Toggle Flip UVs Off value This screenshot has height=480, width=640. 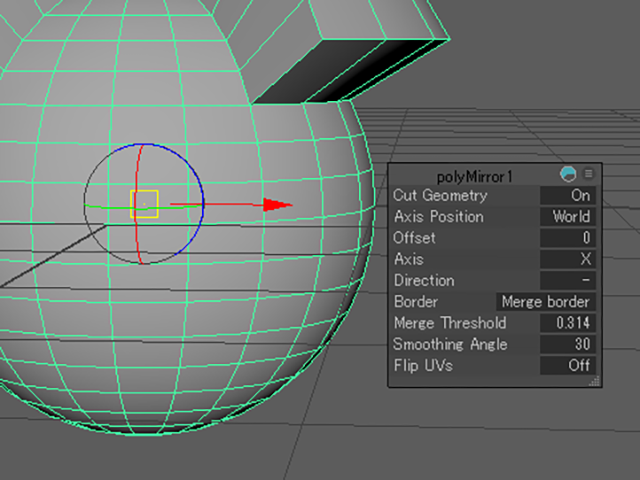[568, 365]
